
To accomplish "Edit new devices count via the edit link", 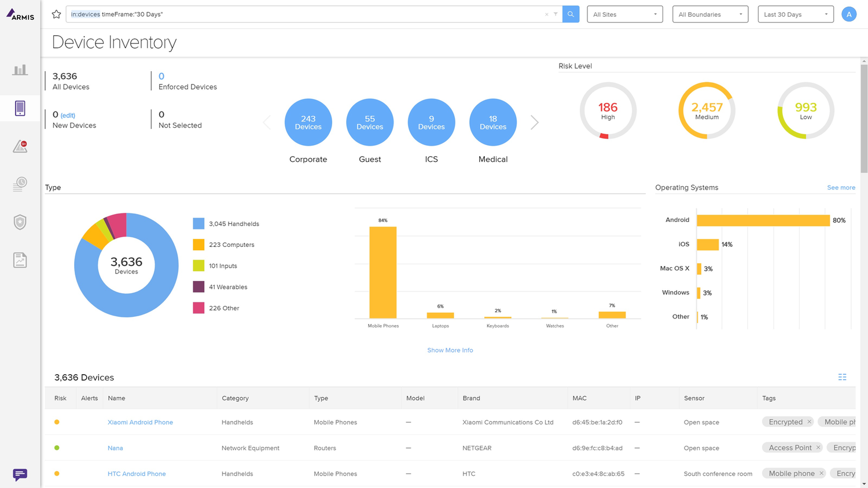I will point(69,114).
